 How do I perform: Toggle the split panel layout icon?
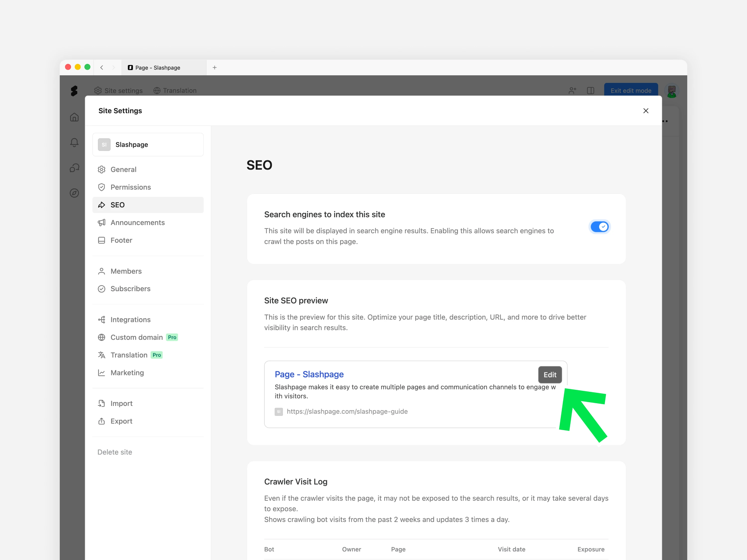tap(590, 90)
